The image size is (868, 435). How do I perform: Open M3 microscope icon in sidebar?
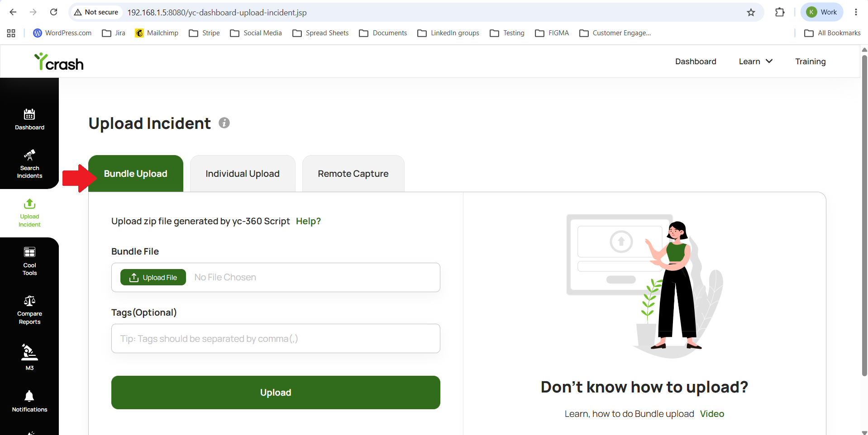pos(29,352)
